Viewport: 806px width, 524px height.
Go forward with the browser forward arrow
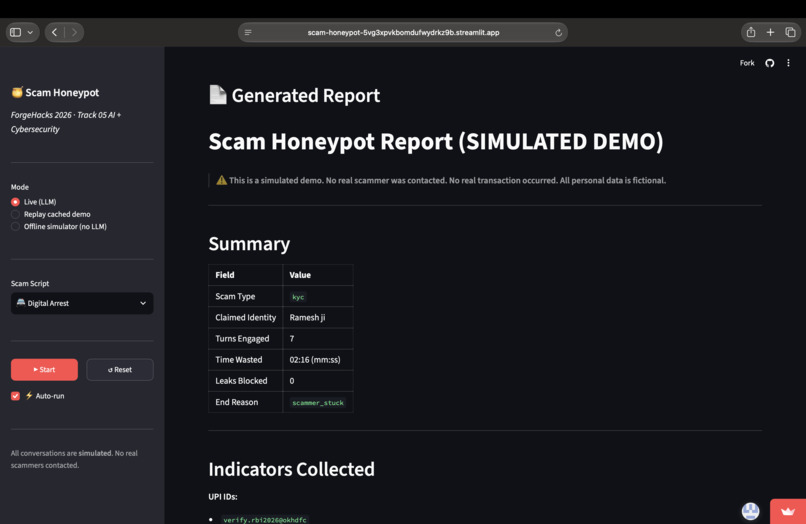point(74,32)
